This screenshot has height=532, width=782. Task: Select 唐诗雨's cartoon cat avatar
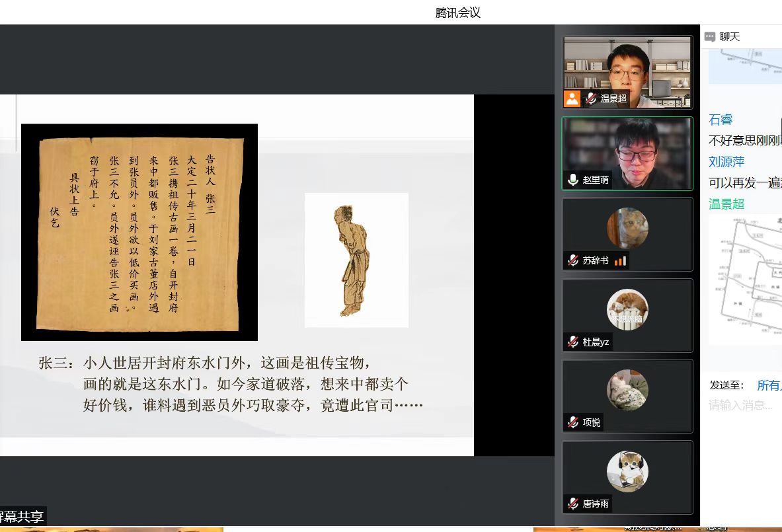click(x=627, y=471)
